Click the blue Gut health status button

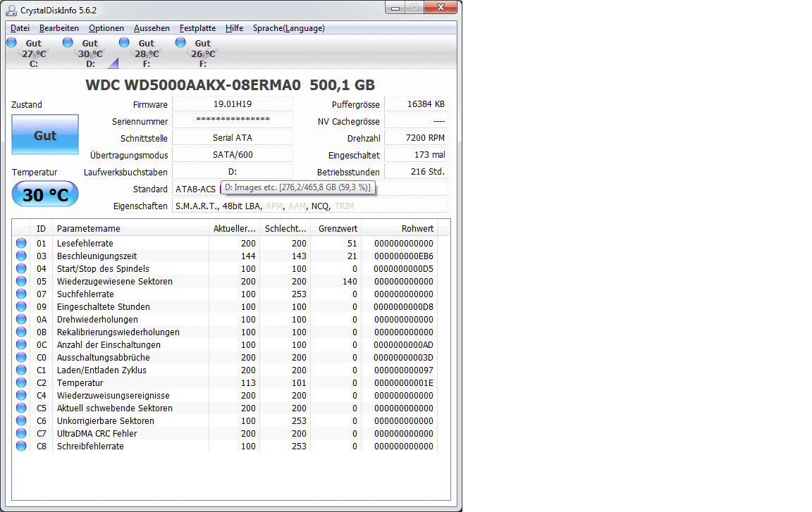click(45, 135)
